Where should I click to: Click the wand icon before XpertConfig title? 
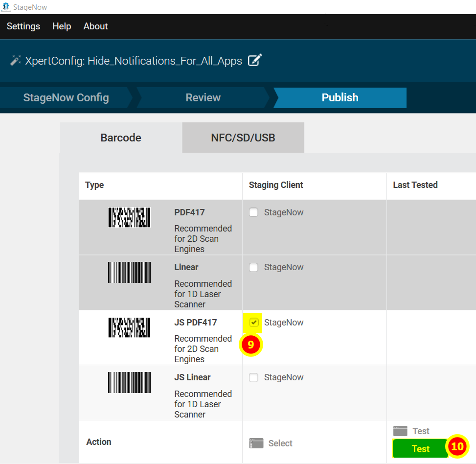click(16, 61)
